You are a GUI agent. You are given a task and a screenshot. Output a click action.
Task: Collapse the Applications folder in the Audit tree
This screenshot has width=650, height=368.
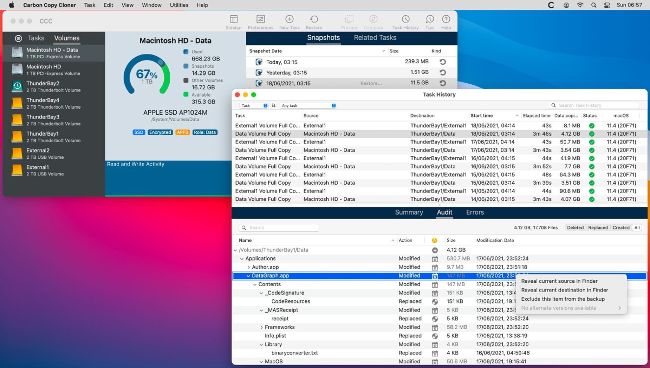click(x=242, y=259)
